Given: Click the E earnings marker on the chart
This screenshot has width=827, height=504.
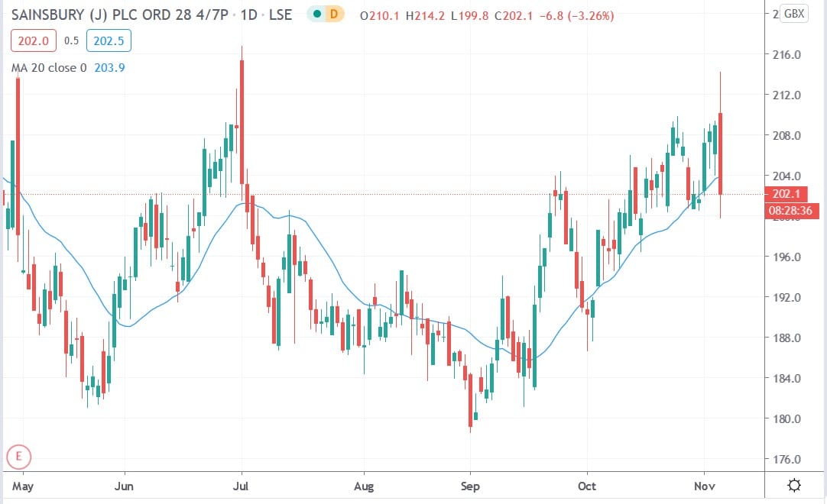Looking at the screenshot, I should (x=18, y=457).
